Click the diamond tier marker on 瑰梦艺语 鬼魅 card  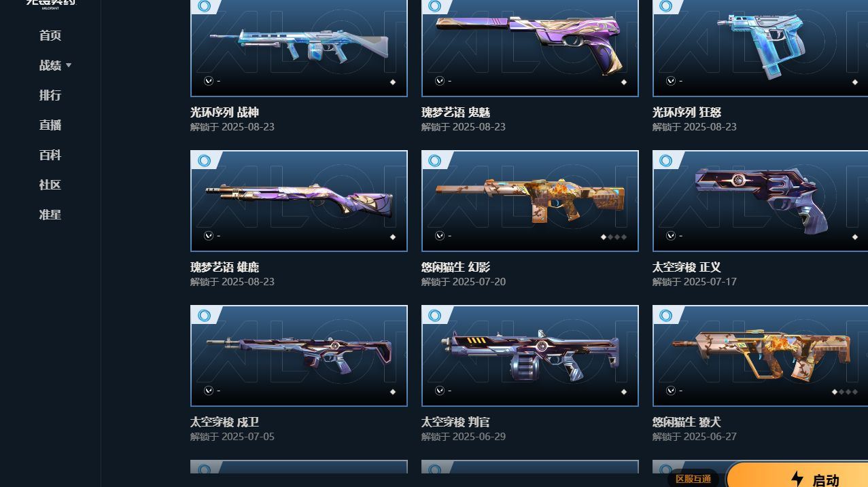click(624, 82)
